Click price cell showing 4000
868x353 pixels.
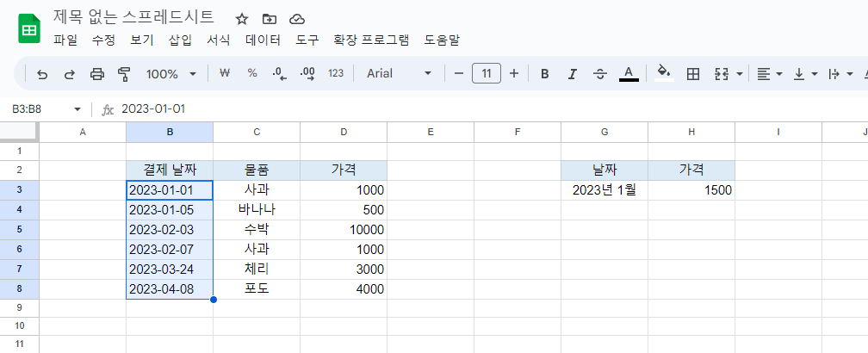point(344,289)
